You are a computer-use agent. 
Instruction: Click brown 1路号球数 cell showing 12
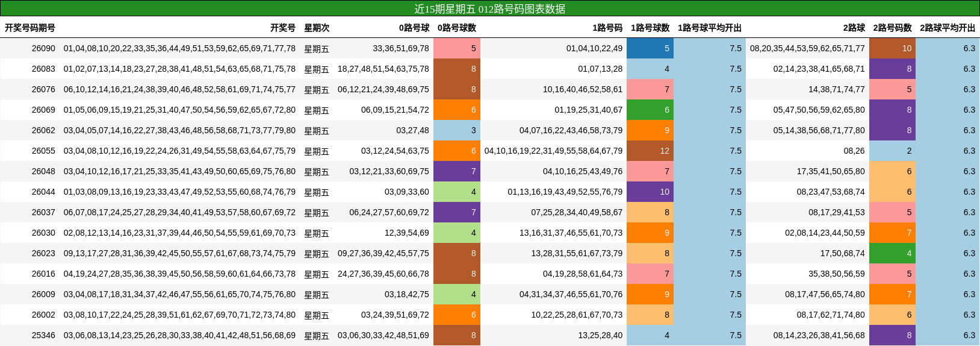[x=650, y=151]
